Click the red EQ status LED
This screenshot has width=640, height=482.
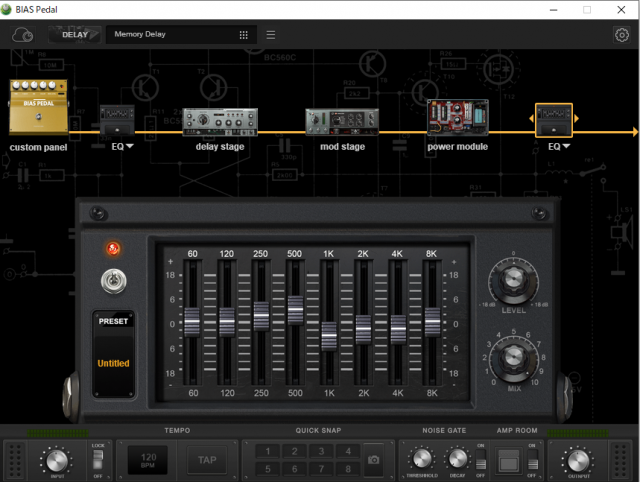click(113, 249)
